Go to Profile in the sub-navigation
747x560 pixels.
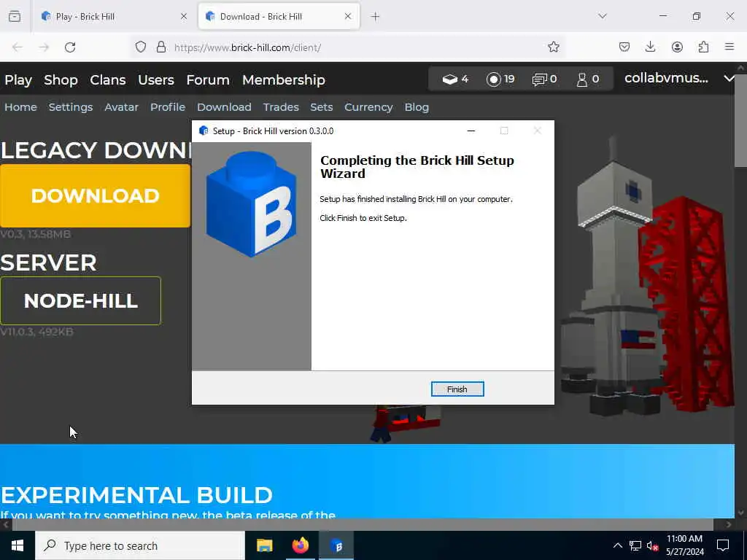click(x=168, y=107)
